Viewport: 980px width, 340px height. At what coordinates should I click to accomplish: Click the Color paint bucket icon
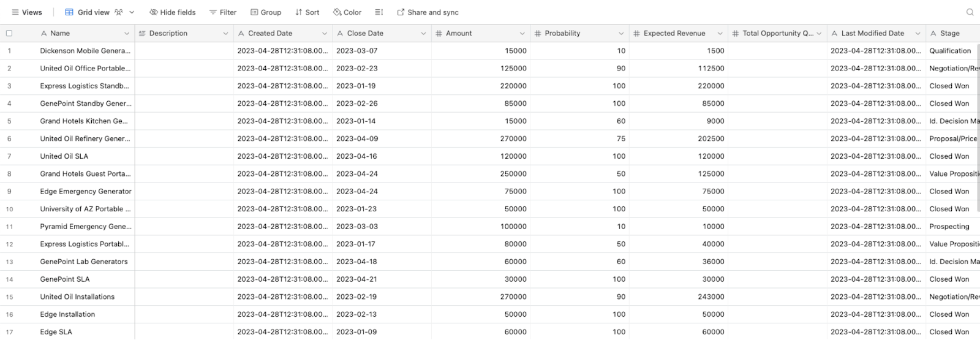pos(337,12)
